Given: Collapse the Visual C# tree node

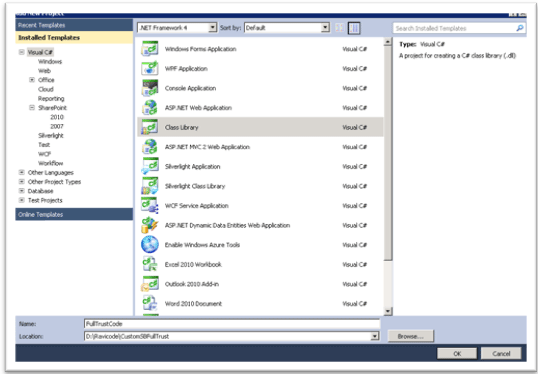Looking at the screenshot, I should pos(22,52).
